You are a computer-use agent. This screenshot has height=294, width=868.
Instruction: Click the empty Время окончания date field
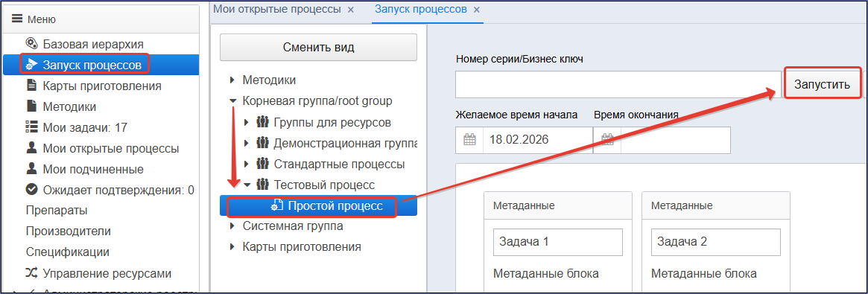[x=675, y=140]
